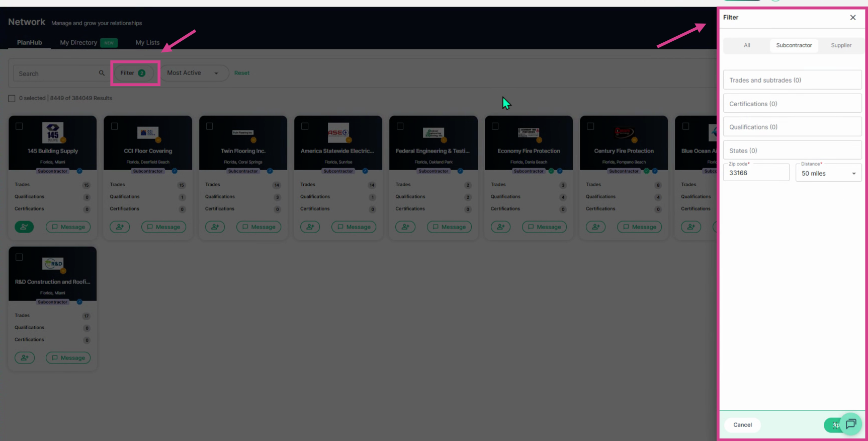The width and height of the screenshot is (868, 441).
Task: Message Twin Flooring Inc.
Action: click(x=258, y=227)
